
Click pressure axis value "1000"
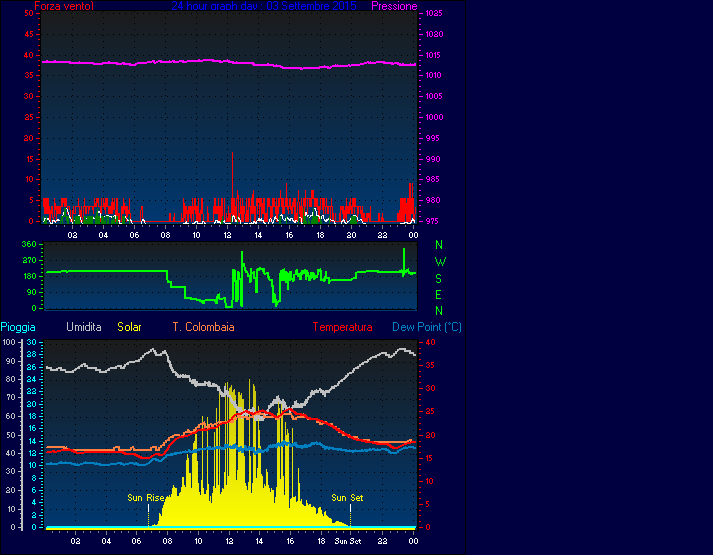click(x=434, y=117)
